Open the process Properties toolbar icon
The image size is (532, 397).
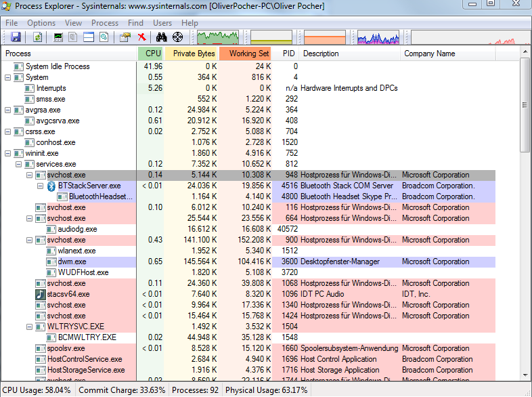[x=125, y=37]
